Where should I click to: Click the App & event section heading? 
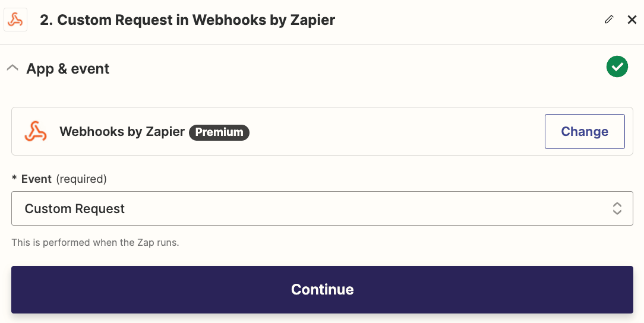pyautogui.click(x=68, y=69)
